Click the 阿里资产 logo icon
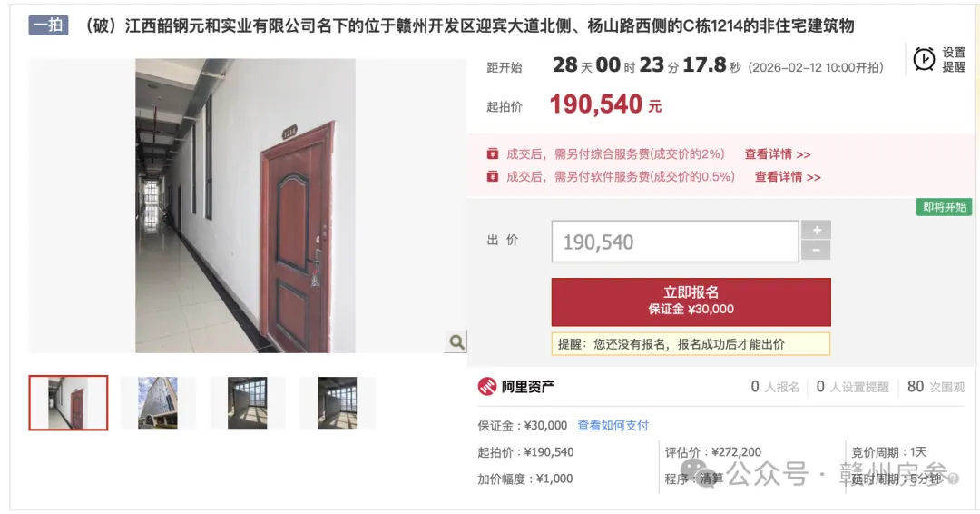980x514 pixels. click(487, 387)
